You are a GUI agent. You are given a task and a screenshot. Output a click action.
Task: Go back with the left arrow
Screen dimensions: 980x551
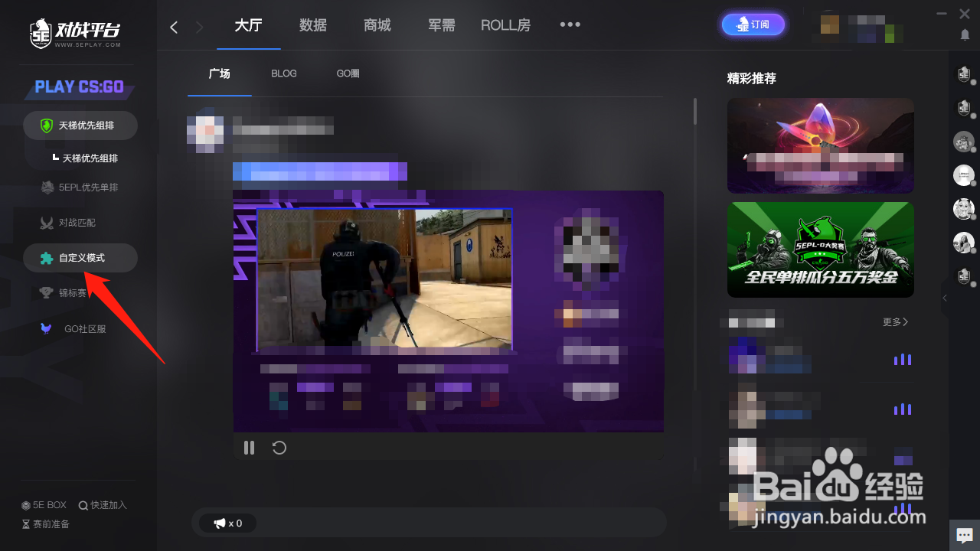point(174,27)
